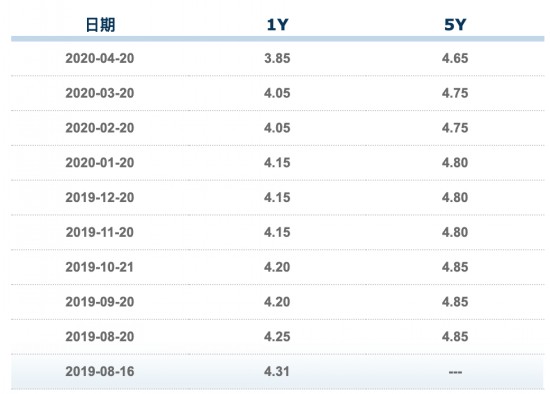Click the 5Y value for 2019-08-20
Image resolution: width=550 pixels, height=394 pixels.
[x=455, y=336]
